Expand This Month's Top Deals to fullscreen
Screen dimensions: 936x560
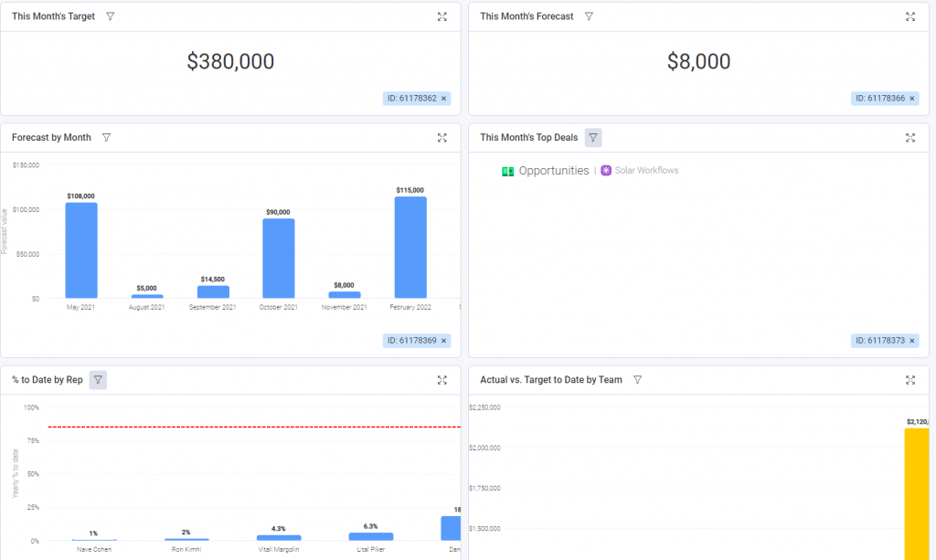[x=909, y=138]
